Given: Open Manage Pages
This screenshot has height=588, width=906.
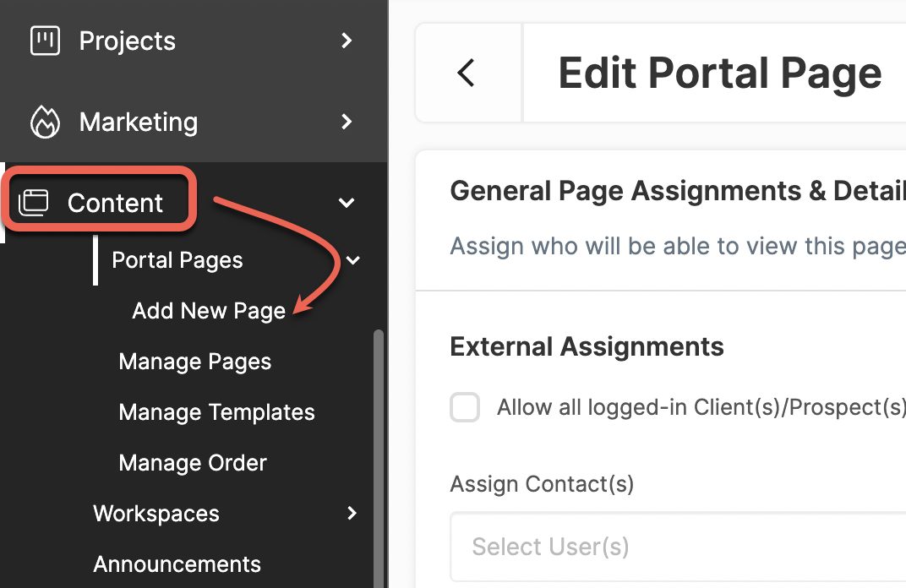Looking at the screenshot, I should tap(194, 362).
